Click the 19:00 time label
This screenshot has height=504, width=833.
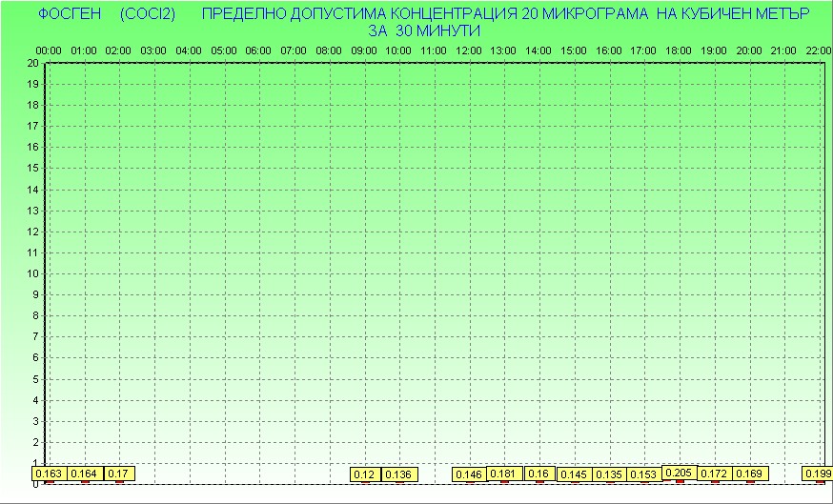714,50
